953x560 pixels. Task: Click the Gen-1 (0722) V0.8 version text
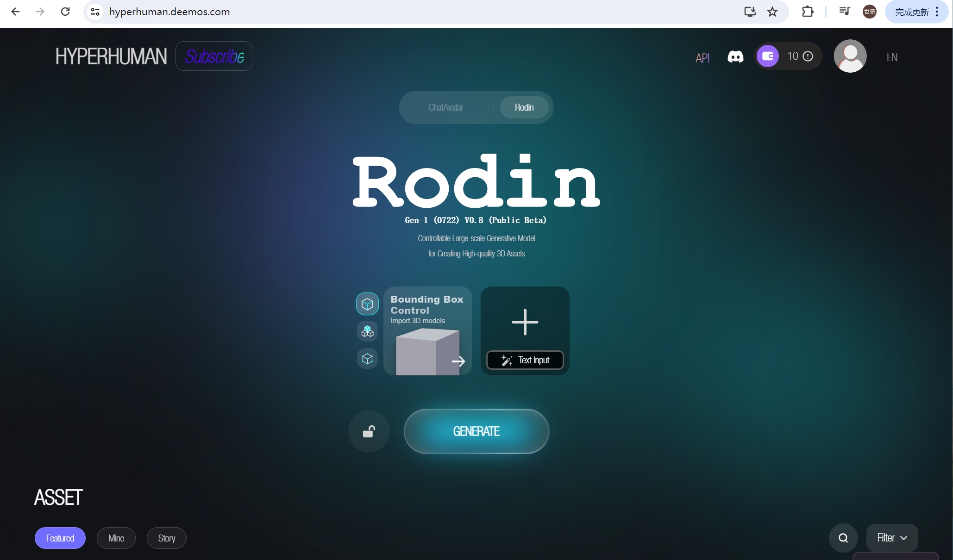476,220
